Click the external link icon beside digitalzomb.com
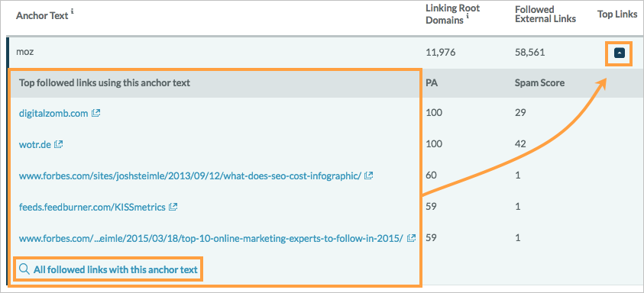The width and height of the screenshot is (644, 293). [96, 113]
